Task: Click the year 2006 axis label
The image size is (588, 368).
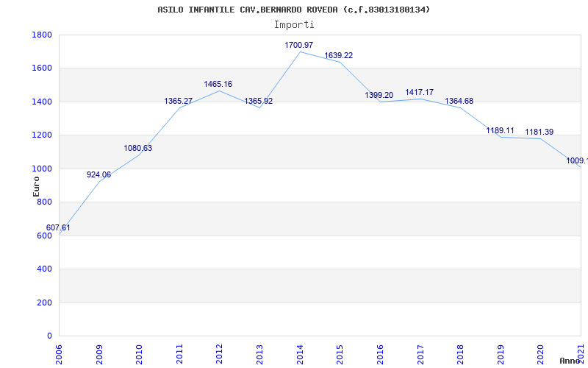Action: click(60, 355)
